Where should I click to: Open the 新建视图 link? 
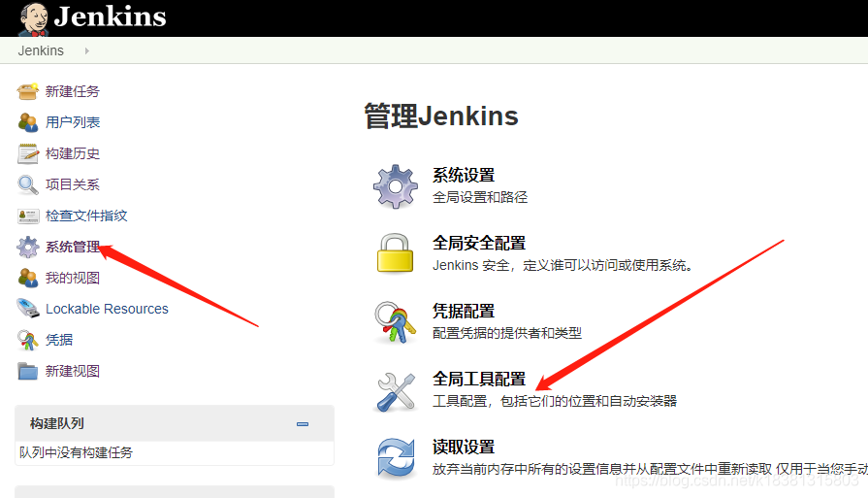coord(73,371)
